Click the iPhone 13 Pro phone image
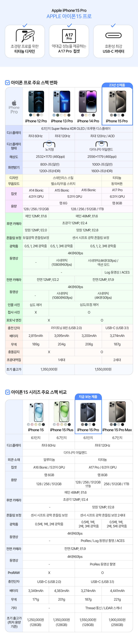 click(x=62, y=102)
